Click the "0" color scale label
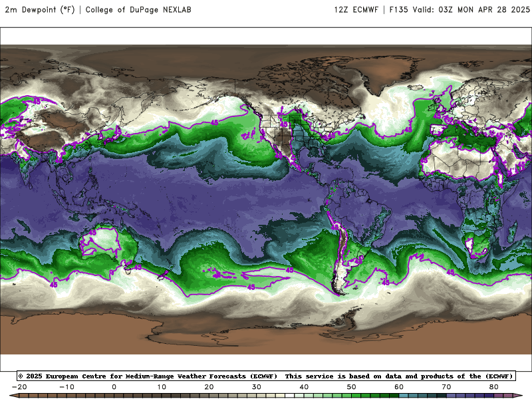Viewport: 532px width, 399px height. (x=114, y=387)
